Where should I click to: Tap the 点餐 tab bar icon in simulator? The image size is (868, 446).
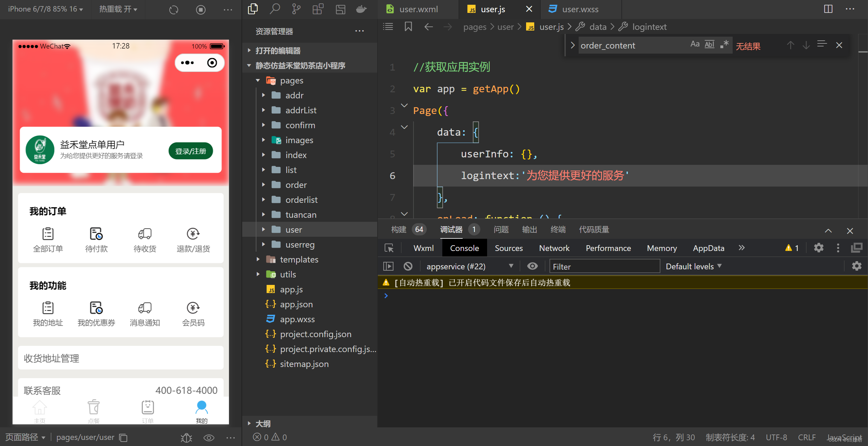pyautogui.click(x=94, y=407)
